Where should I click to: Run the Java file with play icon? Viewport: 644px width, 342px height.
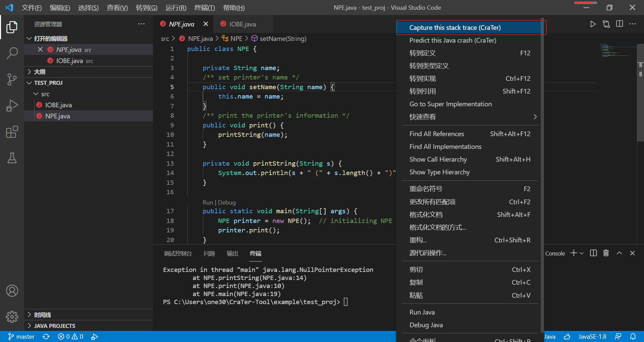[593, 24]
